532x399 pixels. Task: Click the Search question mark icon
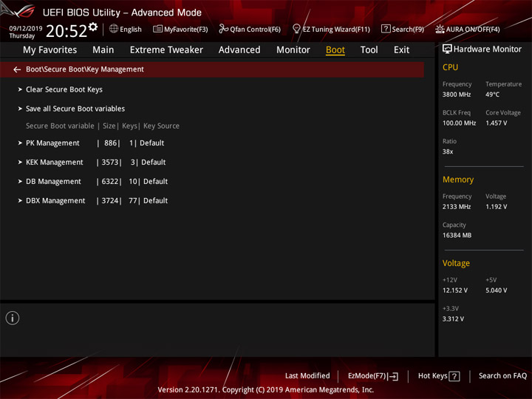(386, 29)
